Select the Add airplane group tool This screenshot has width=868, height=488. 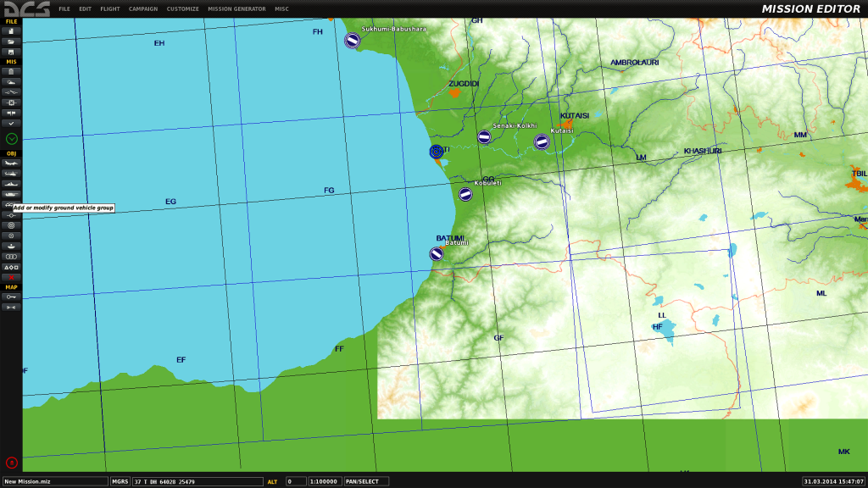pos(11,164)
